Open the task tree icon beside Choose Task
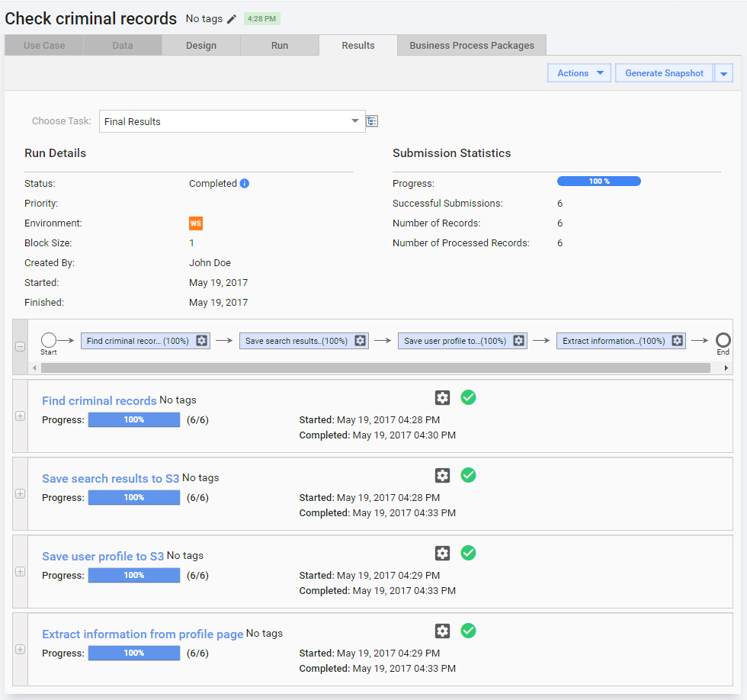This screenshot has width=747, height=700. click(372, 121)
